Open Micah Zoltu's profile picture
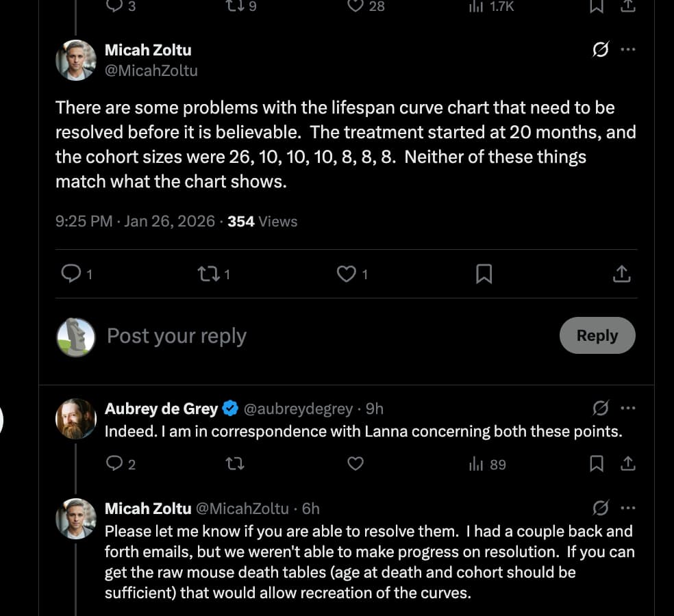 pyautogui.click(x=75, y=60)
